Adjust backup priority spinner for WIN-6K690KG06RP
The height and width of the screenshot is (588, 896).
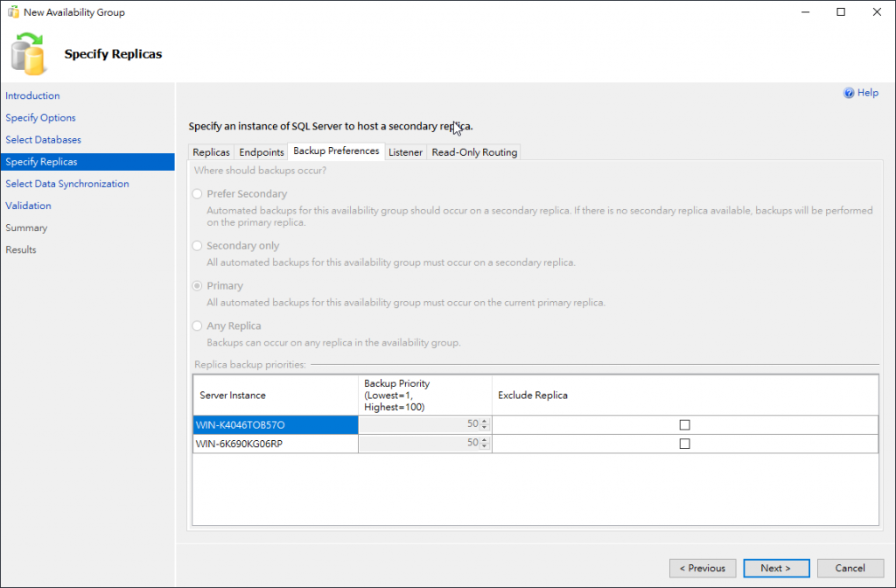(x=485, y=444)
